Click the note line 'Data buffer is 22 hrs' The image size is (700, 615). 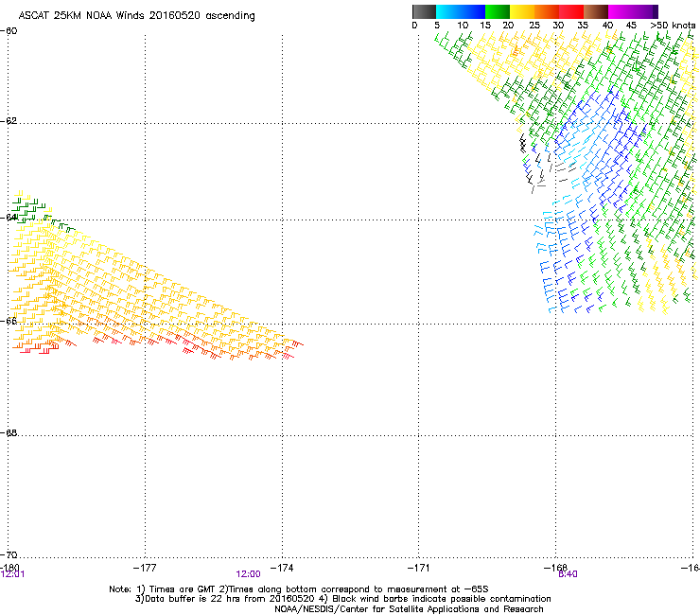[342, 599]
